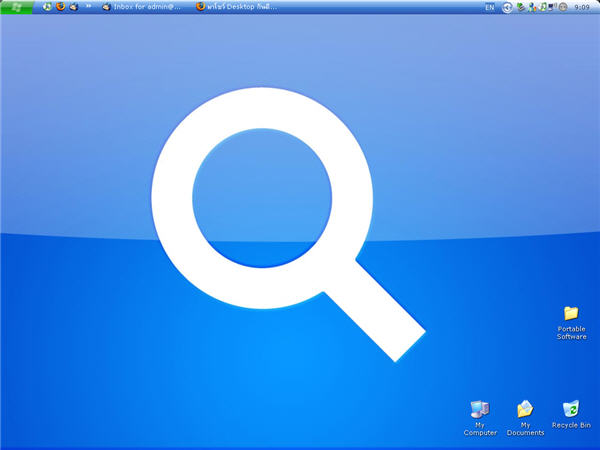
Task: Click the colorful figures tray icon
Action: coord(532,7)
